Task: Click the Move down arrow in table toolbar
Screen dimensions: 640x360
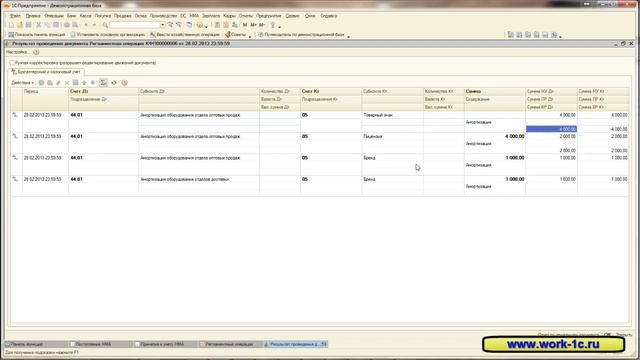Action: 93,83
